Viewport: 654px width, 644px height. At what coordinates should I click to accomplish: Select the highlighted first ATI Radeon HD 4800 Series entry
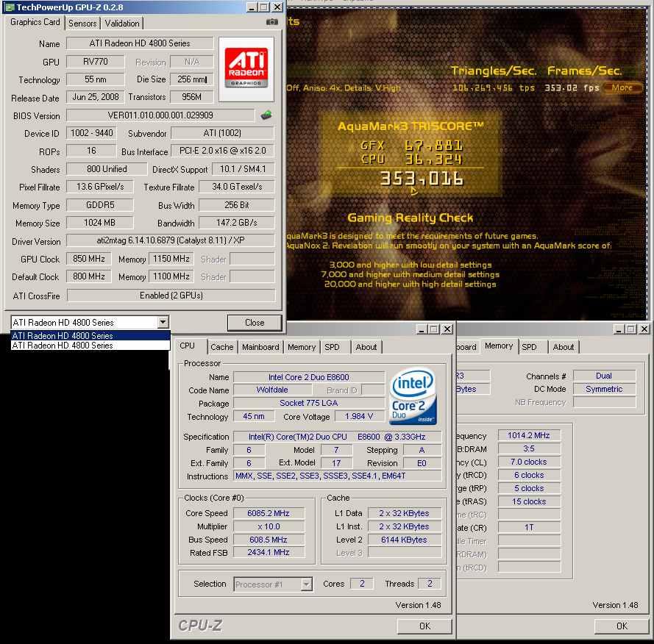[x=90, y=335]
